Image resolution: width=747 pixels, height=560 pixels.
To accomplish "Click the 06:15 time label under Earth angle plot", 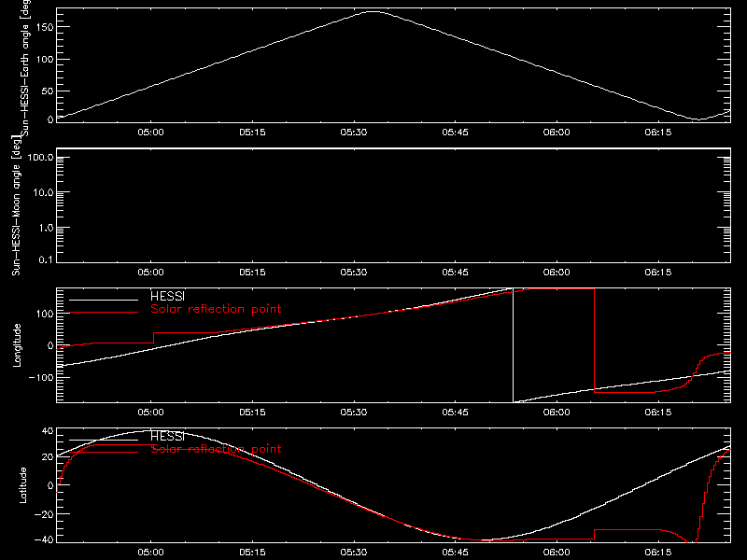I will (x=658, y=133).
